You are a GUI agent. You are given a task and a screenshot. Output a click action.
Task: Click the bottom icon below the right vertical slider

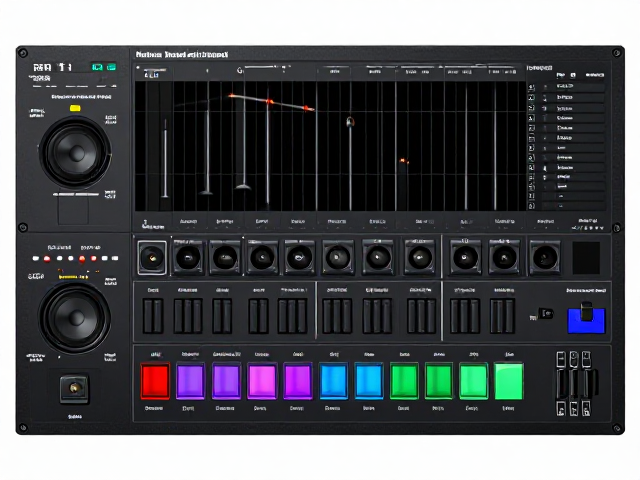click(x=587, y=409)
